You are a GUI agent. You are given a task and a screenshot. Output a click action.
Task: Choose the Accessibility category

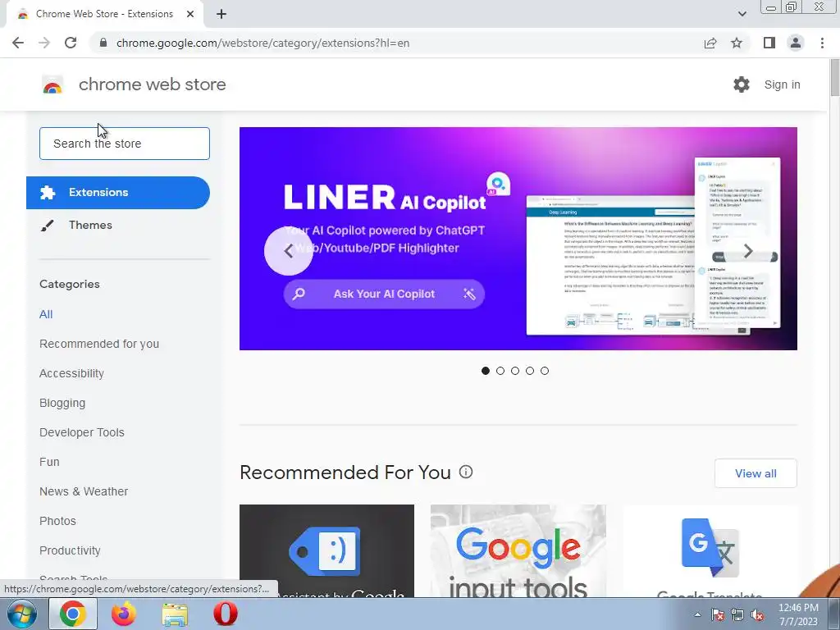coord(72,373)
